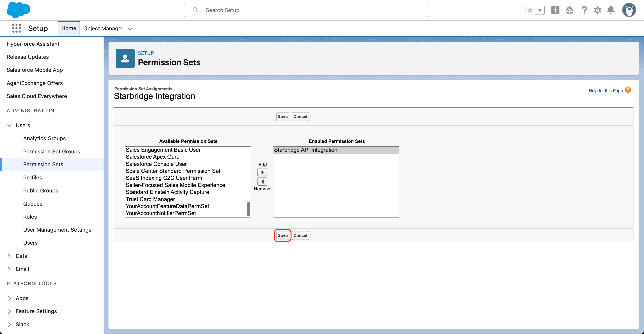Select Sales Engagement Basic User
This screenshot has width=644, height=334.
pos(186,150)
